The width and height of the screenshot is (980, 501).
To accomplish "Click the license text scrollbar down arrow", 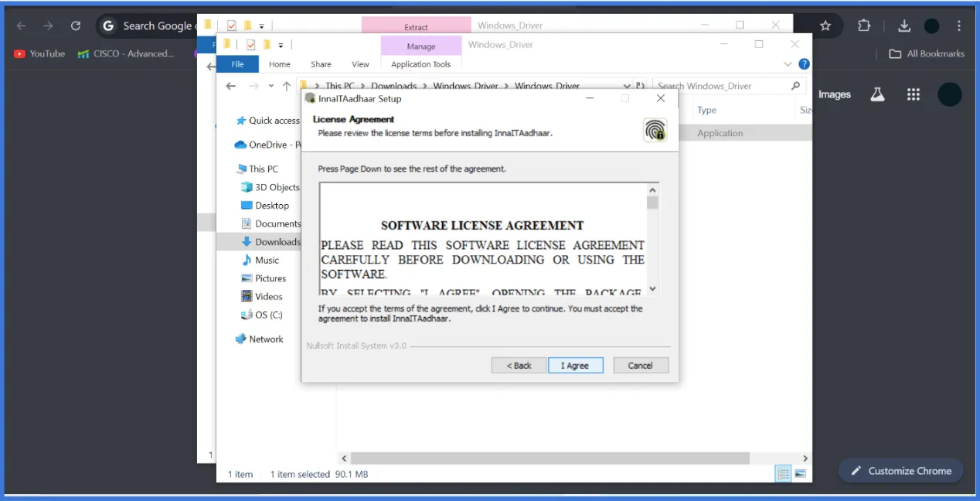I will coord(653,288).
